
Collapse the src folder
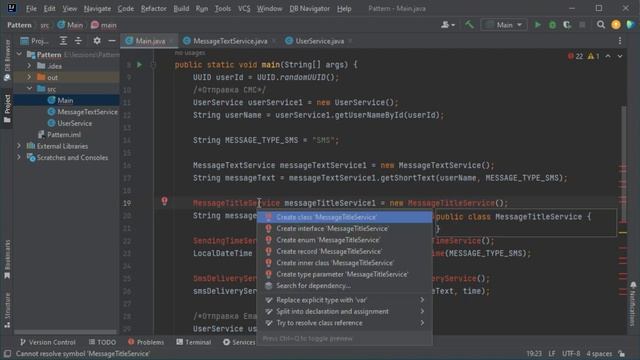pos(29,89)
